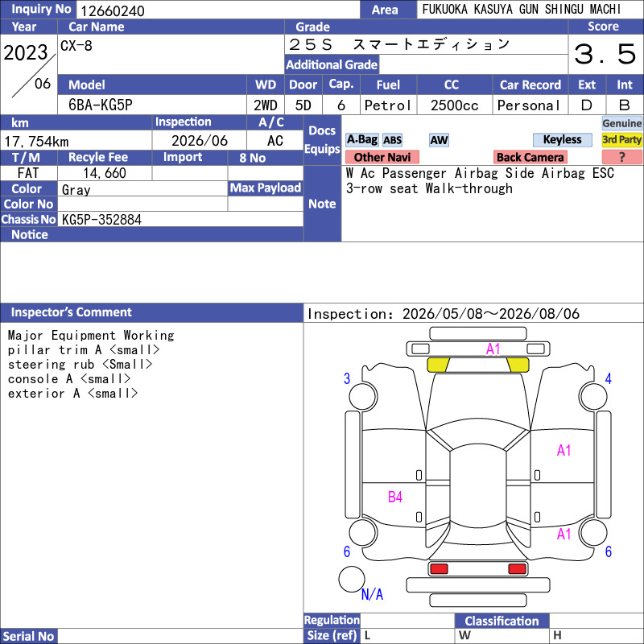Click the left red tail light on diagram

click(439, 568)
